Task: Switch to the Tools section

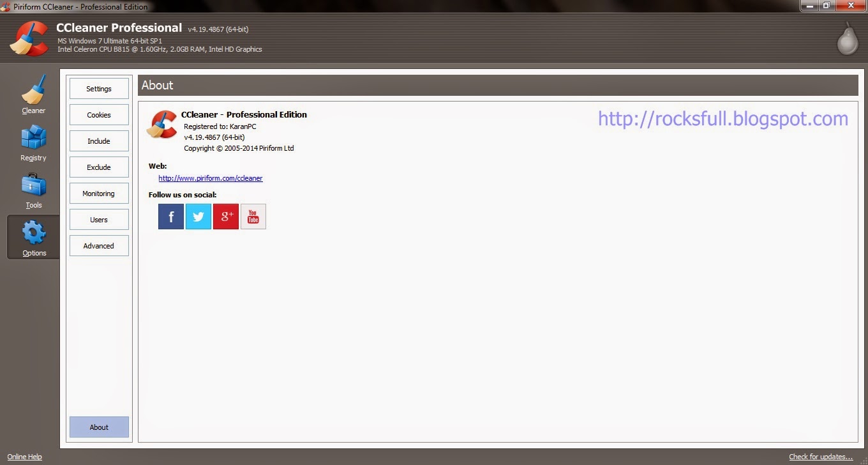Action: [33, 190]
